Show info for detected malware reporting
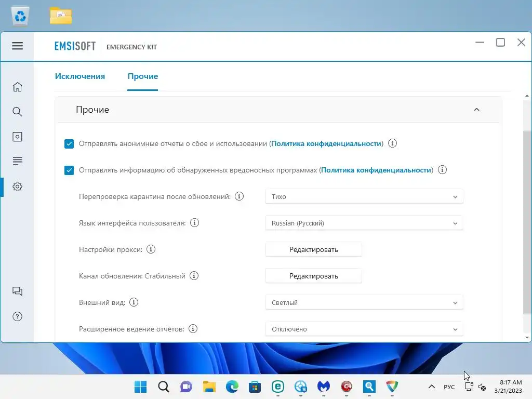This screenshot has width=532, height=399. (x=443, y=170)
